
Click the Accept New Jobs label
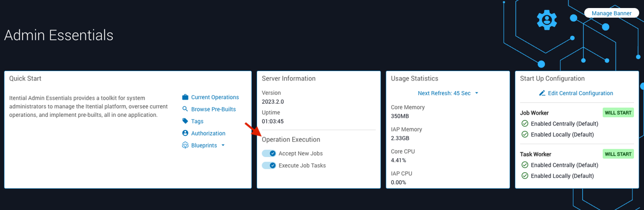click(x=301, y=153)
